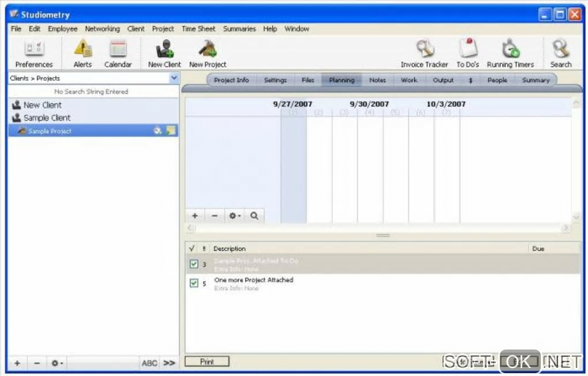Remove entry with sidebar bottom minus button
Viewport: 588px width, 376px height.
[37, 363]
